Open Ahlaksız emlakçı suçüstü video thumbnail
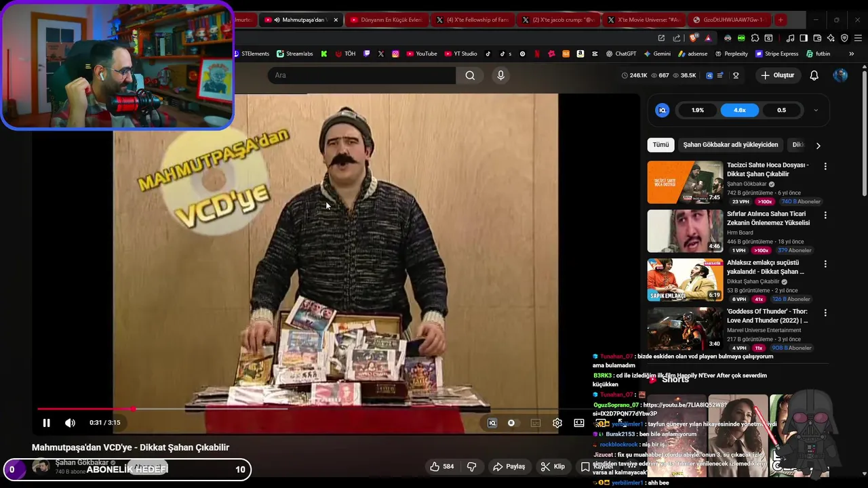The image size is (868, 488). [x=685, y=280]
